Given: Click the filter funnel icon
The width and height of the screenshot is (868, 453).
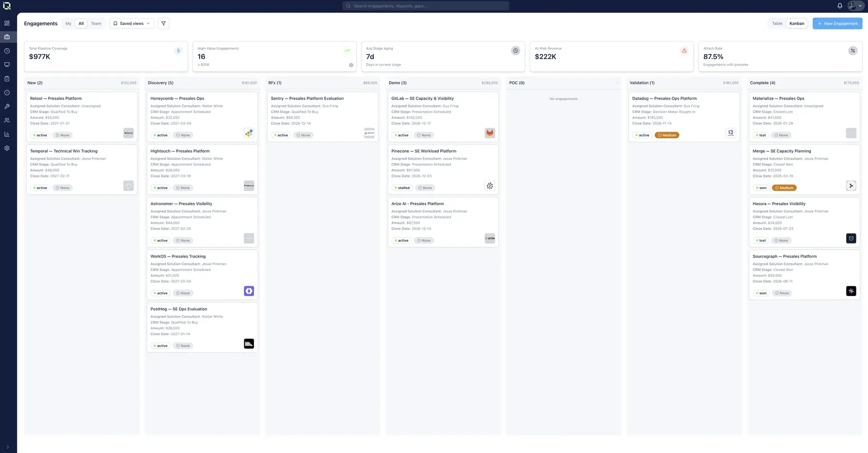Looking at the screenshot, I should (x=164, y=23).
